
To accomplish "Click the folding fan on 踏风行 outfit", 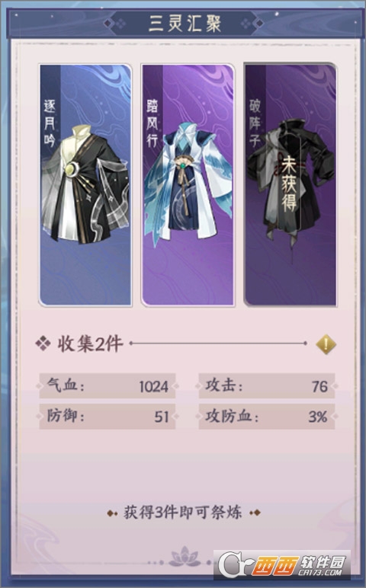I will (x=183, y=163).
